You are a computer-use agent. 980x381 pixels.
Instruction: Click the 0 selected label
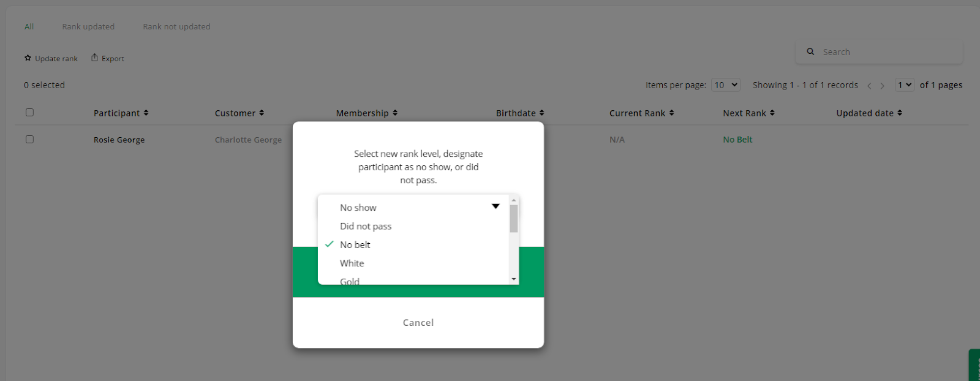44,85
